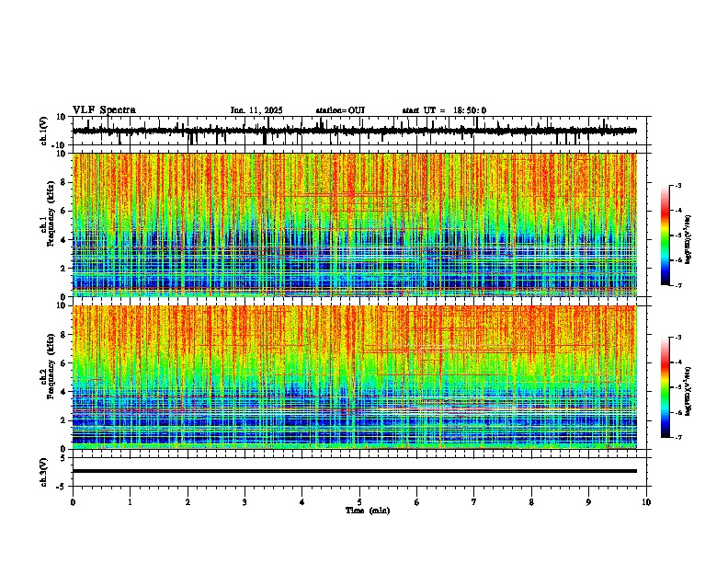Click the ch.2 spectrogram color scale bar

pos(665,387)
